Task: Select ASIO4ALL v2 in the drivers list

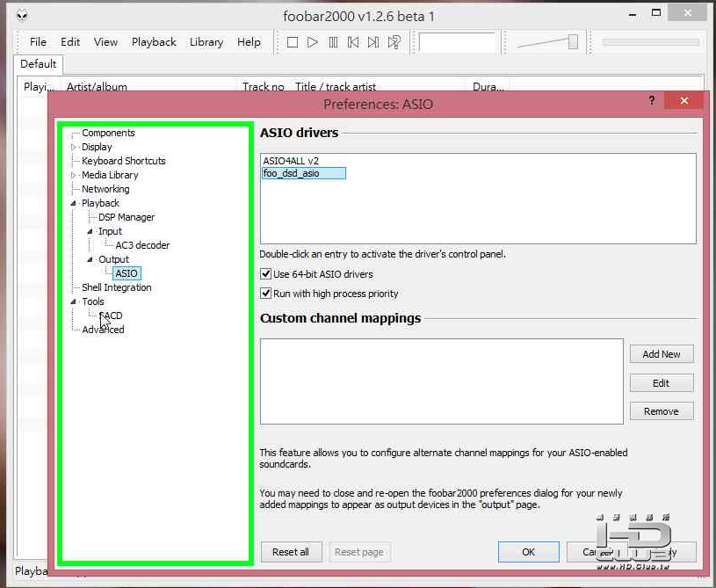Action: 291,161
